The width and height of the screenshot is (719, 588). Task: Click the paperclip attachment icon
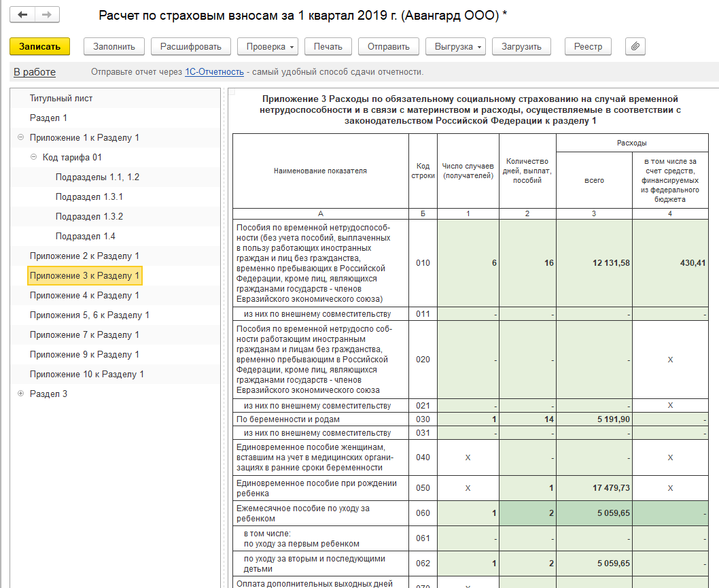click(635, 46)
